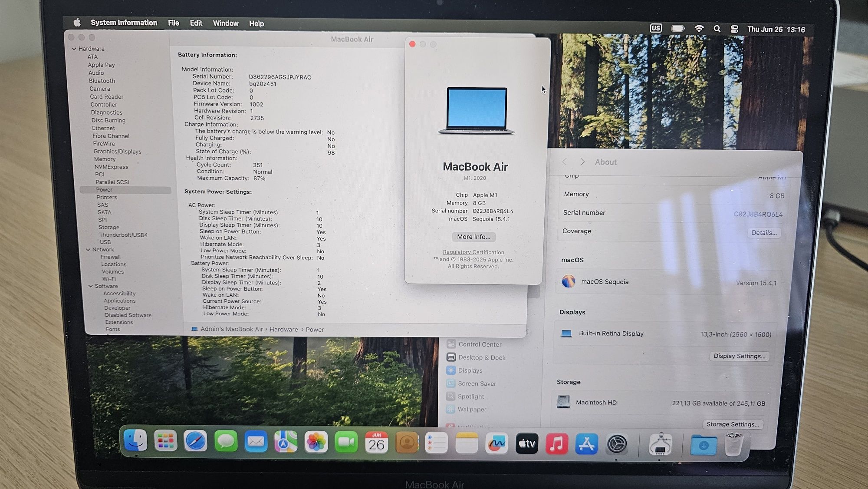868x489 pixels.
Task: Select Applications under Software list
Action: tap(119, 301)
